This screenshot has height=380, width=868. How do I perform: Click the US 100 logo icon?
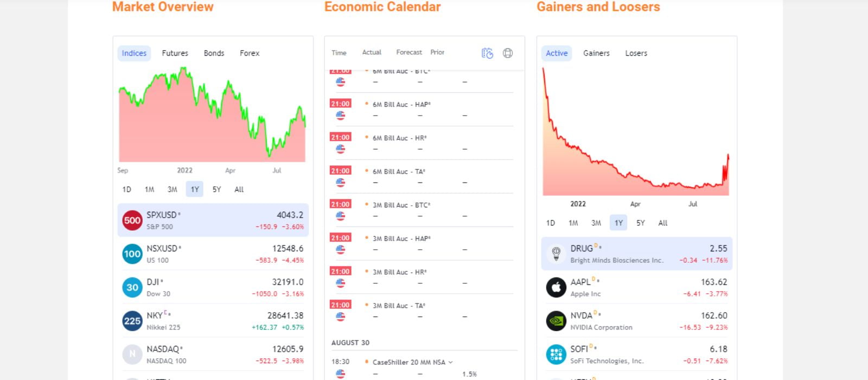pos(132,254)
